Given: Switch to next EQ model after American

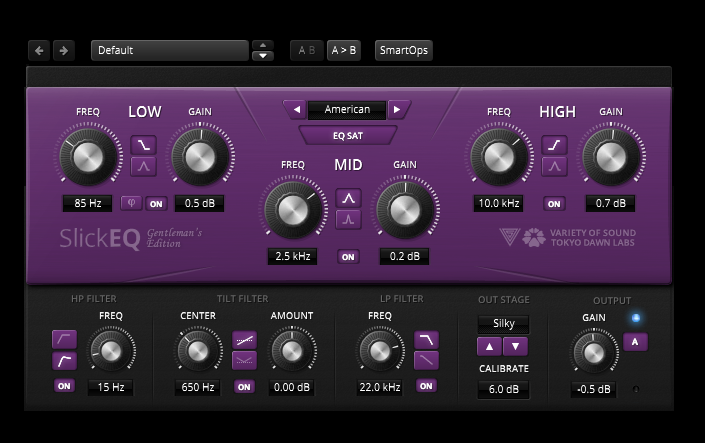Looking at the screenshot, I should (397, 109).
